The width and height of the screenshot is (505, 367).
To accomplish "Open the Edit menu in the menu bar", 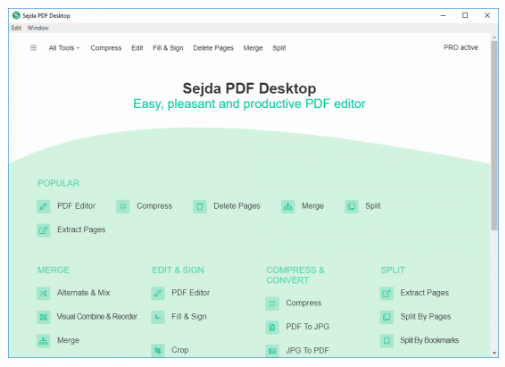I will [x=16, y=28].
